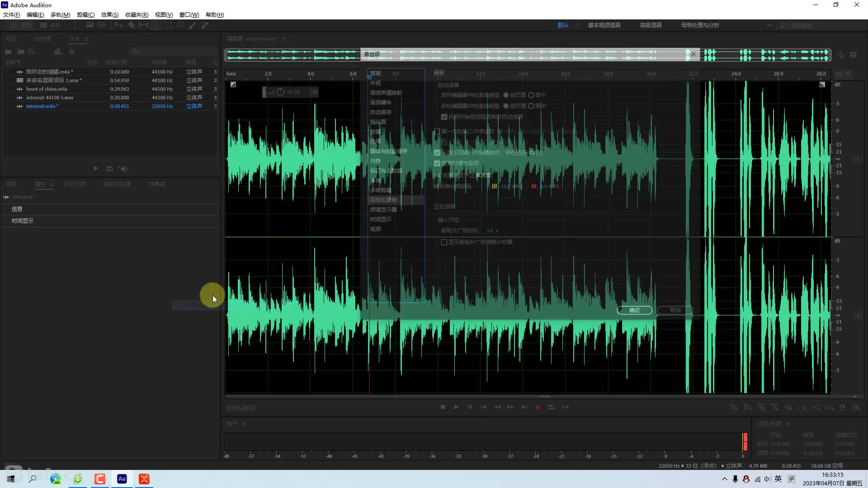Open the Levels panel menu icon
The width and height of the screenshot is (868, 488).
tap(244, 424)
